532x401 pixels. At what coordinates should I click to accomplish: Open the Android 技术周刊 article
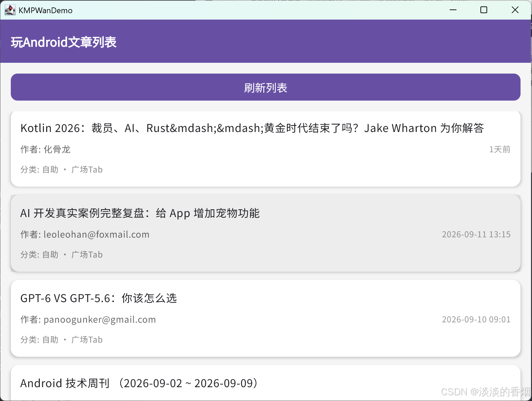[x=266, y=383]
